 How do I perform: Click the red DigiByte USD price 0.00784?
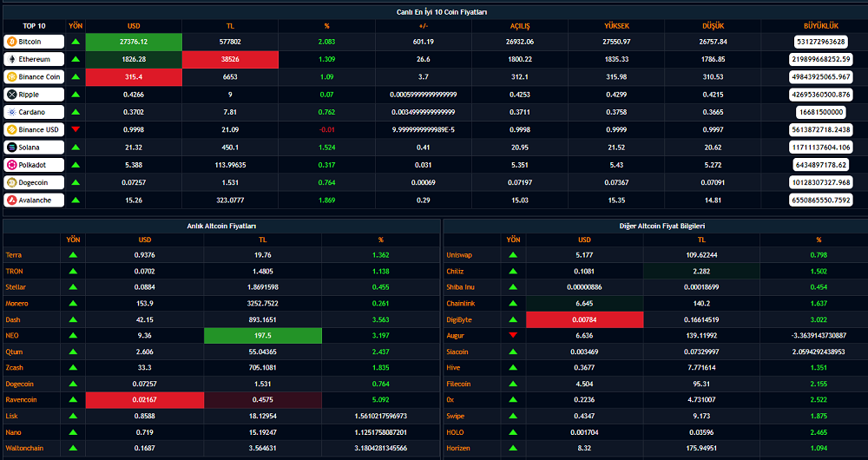pos(584,319)
